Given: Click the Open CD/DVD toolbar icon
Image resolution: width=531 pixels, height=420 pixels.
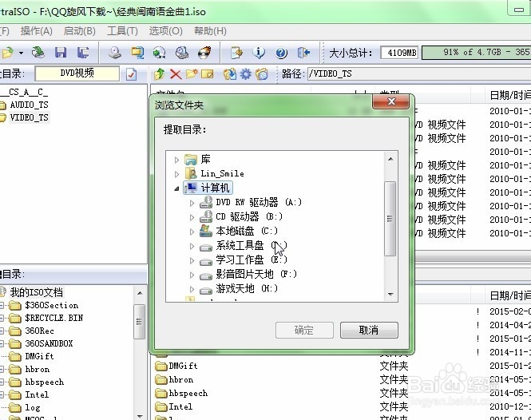Looking at the screenshot, I should [38, 53].
